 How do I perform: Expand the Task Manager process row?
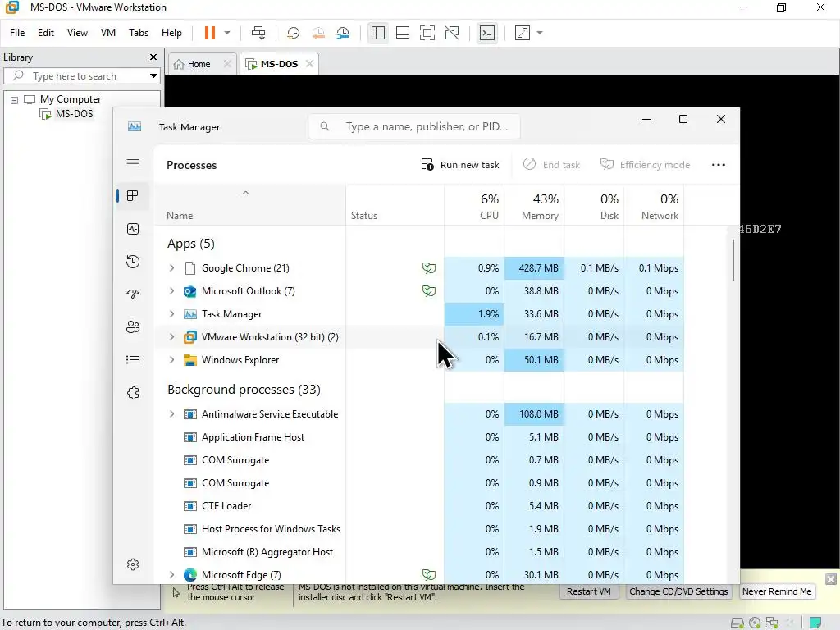pyautogui.click(x=171, y=314)
